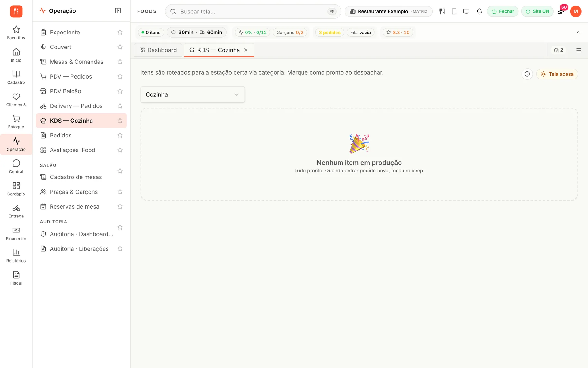Click the orange Foods logo icon

click(16, 11)
